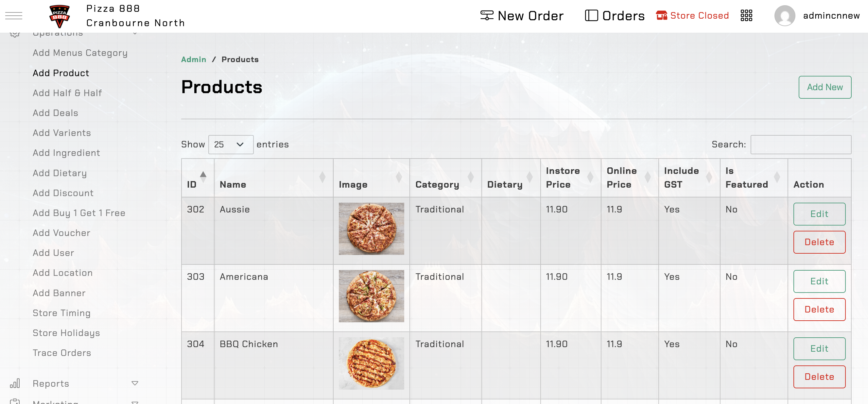This screenshot has height=404, width=868.
Task: Open the hamburger menu icon
Action: pyautogui.click(x=14, y=16)
